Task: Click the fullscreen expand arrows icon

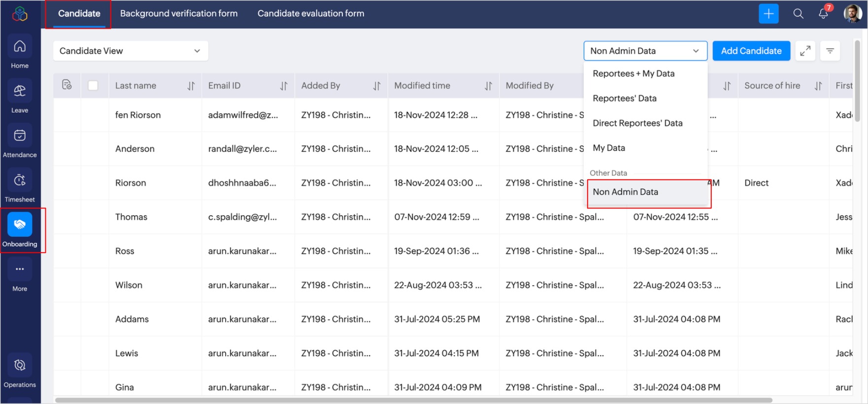Action: coord(805,51)
